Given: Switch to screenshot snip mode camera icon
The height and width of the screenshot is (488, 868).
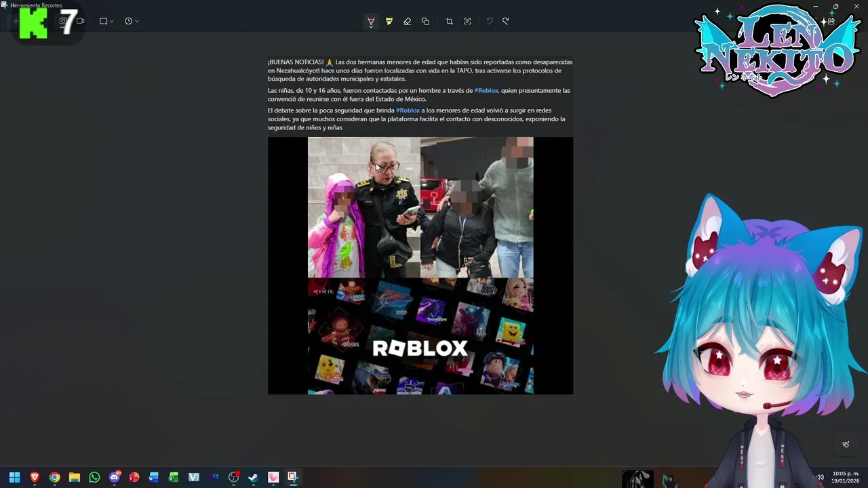Looking at the screenshot, I should [62, 21].
